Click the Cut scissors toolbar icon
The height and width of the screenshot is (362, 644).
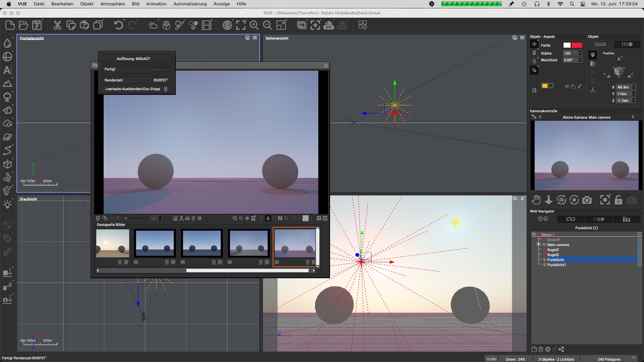tap(57, 25)
